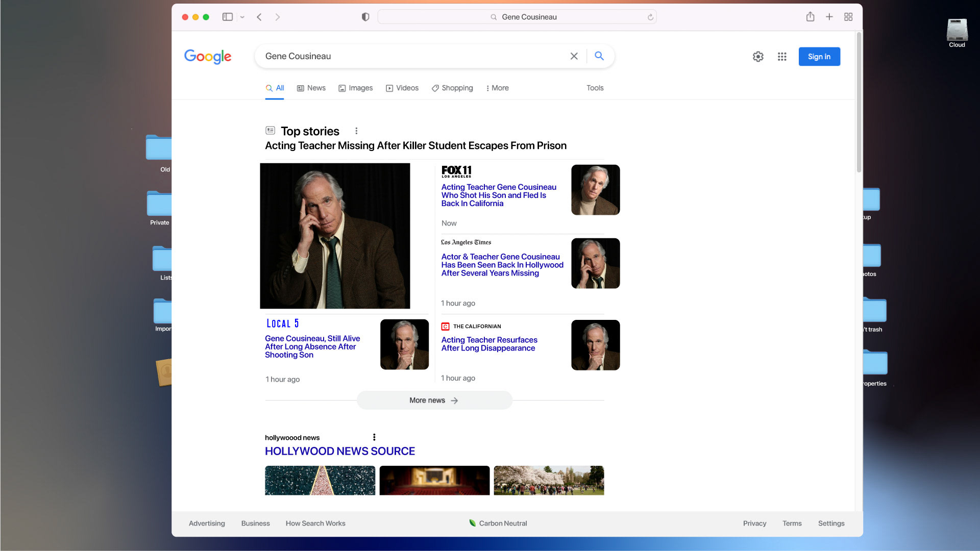
Task: Click the Hollywood star walk thumbnail
Action: coord(320,481)
